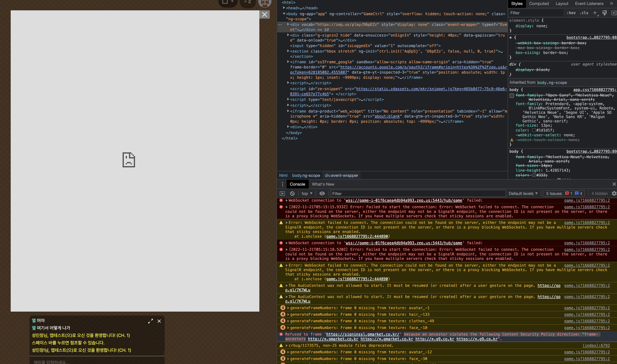Select div.event-wrapper in the breadcrumb
This screenshot has width=617, height=364.
point(341,175)
